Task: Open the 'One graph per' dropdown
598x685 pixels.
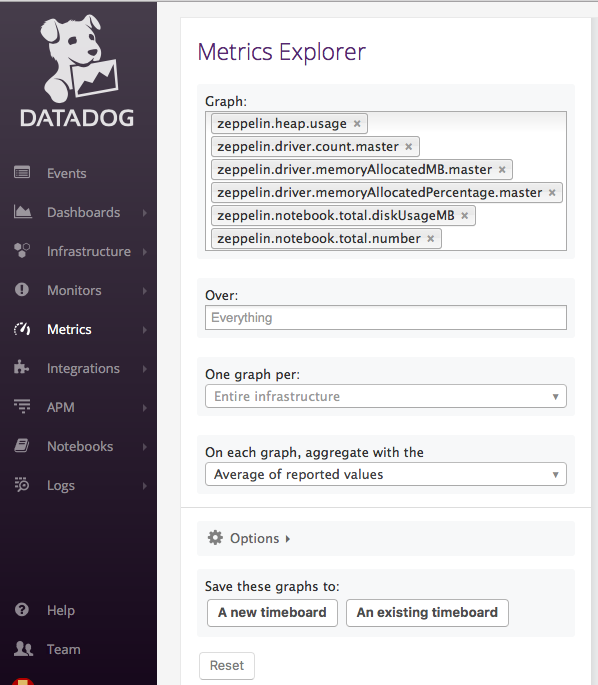Action: [386, 396]
